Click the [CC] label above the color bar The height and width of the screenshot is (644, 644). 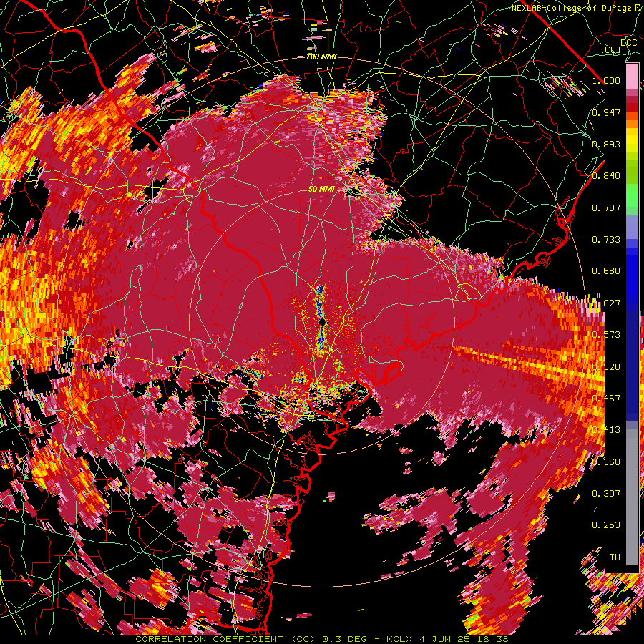tap(611, 49)
